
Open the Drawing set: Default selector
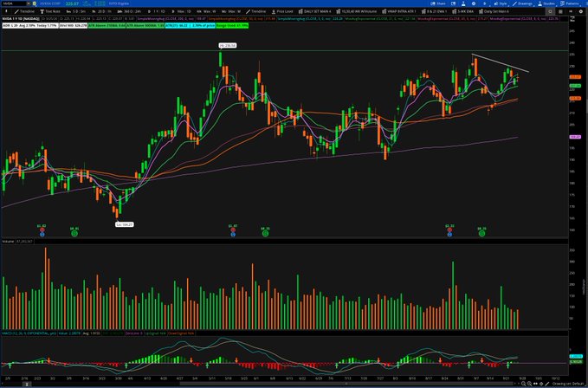coord(566,384)
